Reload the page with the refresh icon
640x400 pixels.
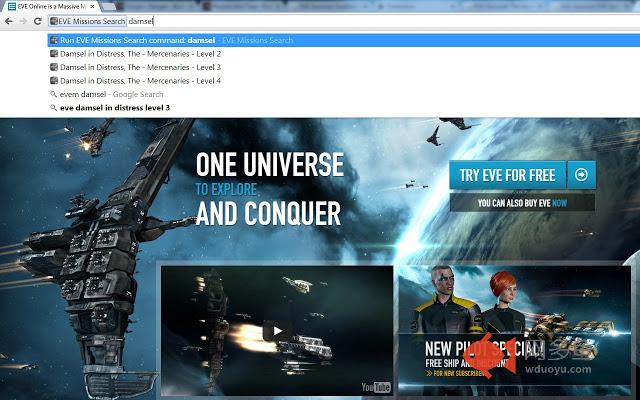pos(38,21)
